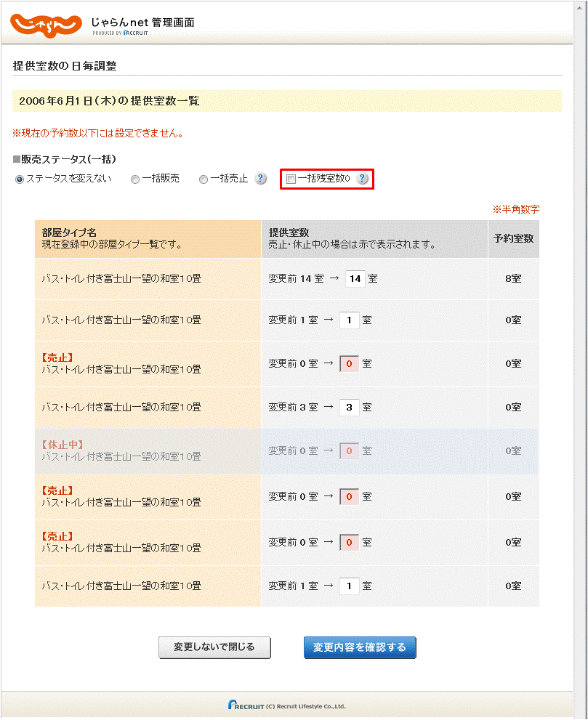Enable the 一括残室数0 checkbox
This screenshot has width=588, height=720.
point(291,179)
